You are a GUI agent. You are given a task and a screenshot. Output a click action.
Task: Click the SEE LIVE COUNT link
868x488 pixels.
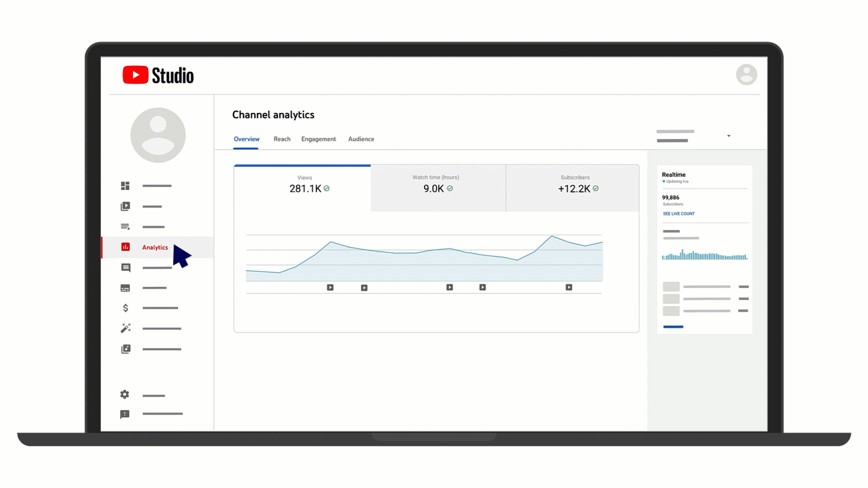point(679,214)
